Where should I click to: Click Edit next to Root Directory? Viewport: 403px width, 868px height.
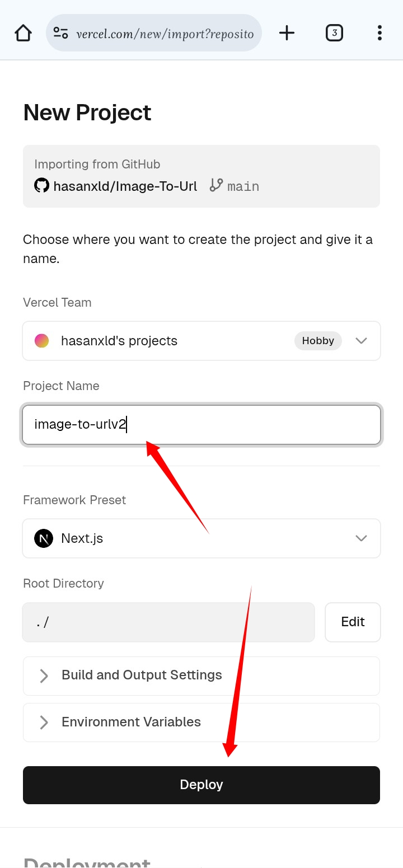pos(353,622)
